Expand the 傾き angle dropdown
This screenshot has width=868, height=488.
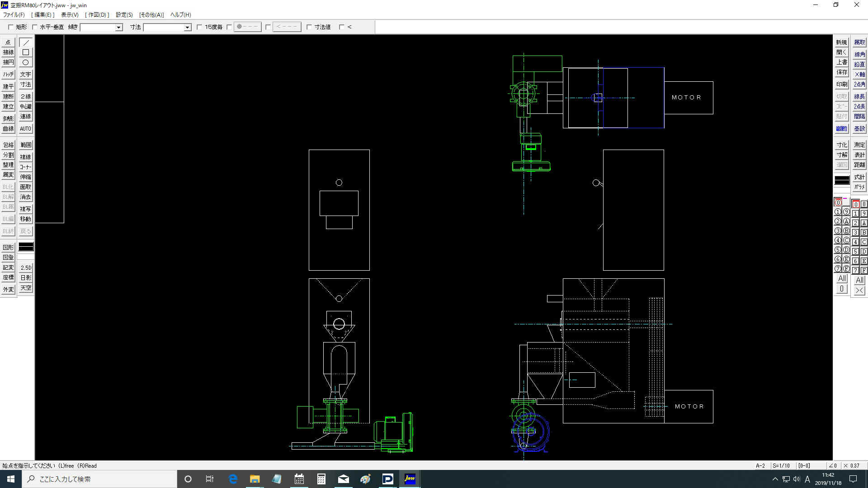click(x=118, y=28)
